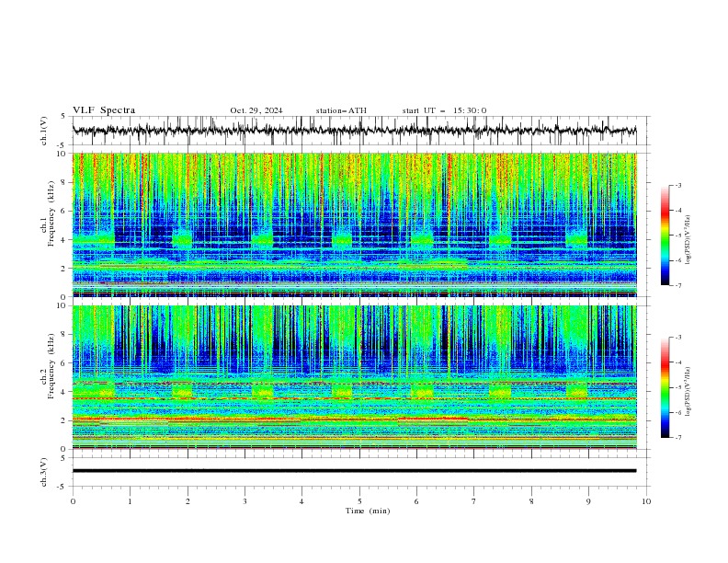Click the "-5" tick on ch.2 colorbar
728x563 pixels.
pyautogui.click(x=677, y=387)
